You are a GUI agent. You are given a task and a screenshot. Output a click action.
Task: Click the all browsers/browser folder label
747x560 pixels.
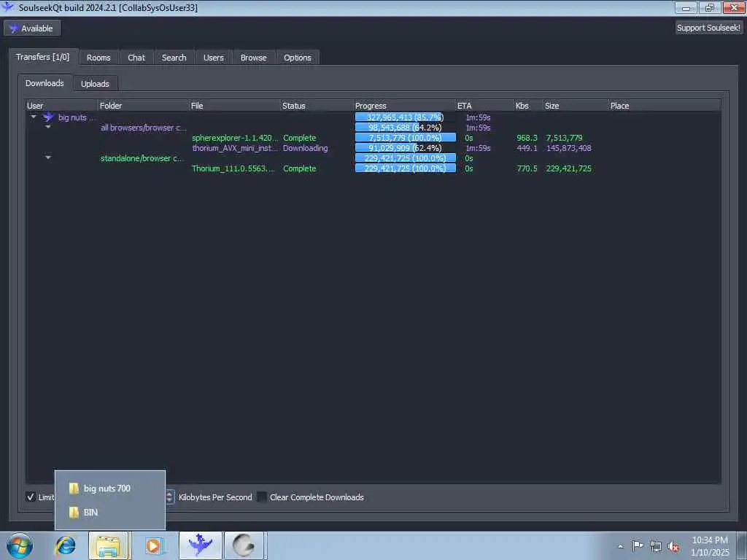click(x=144, y=128)
